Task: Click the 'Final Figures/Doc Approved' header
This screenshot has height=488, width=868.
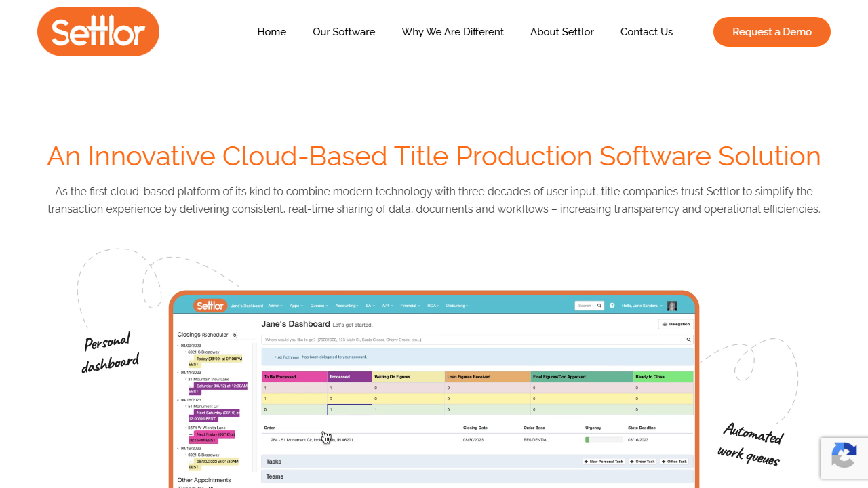Action: pyautogui.click(x=581, y=376)
